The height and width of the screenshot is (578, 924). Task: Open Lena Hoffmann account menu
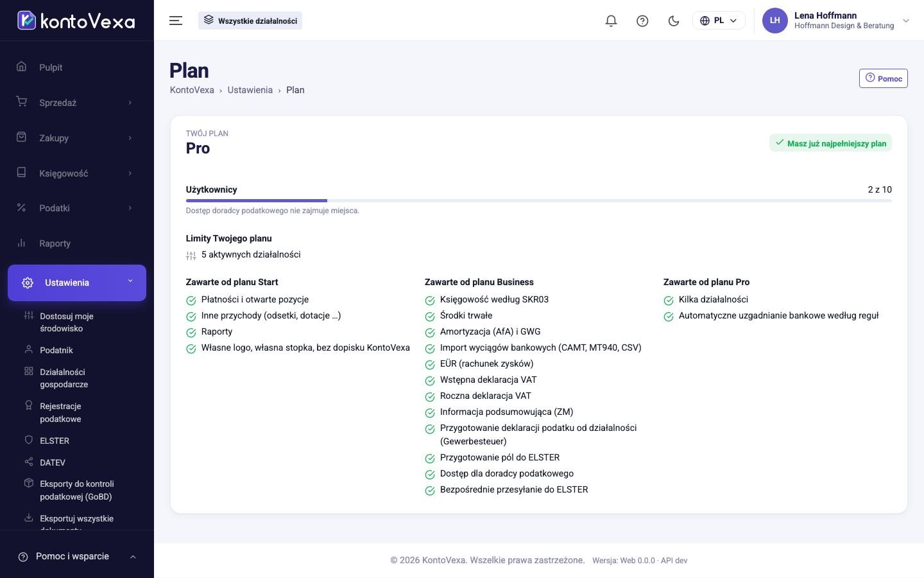tap(836, 21)
